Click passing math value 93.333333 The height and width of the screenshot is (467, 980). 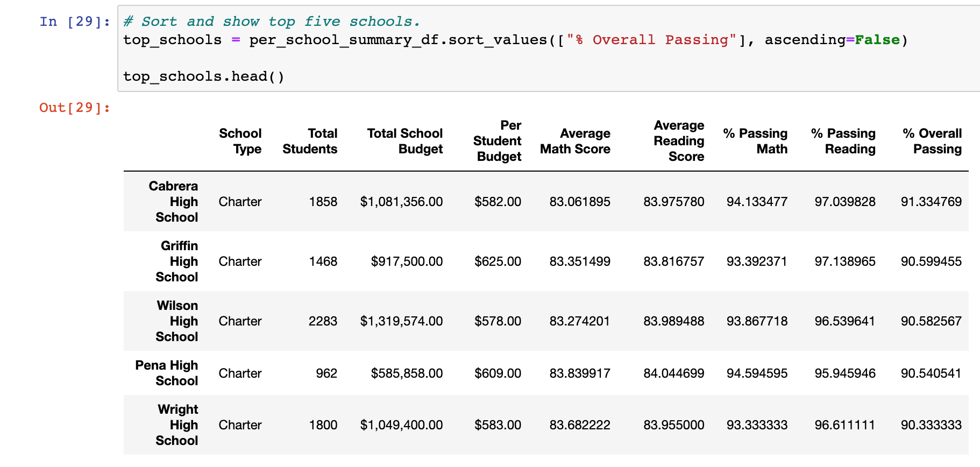(757, 425)
